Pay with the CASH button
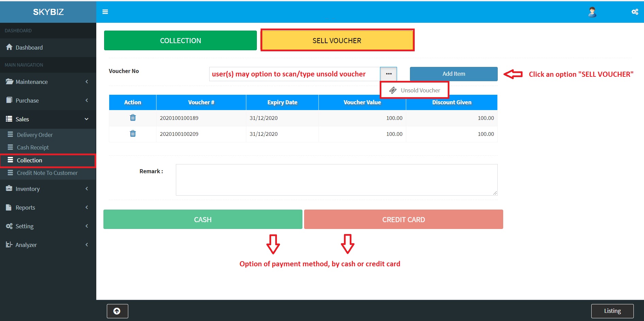Image resolution: width=644 pixels, height=321 pixels. click(x=203, y=219)
